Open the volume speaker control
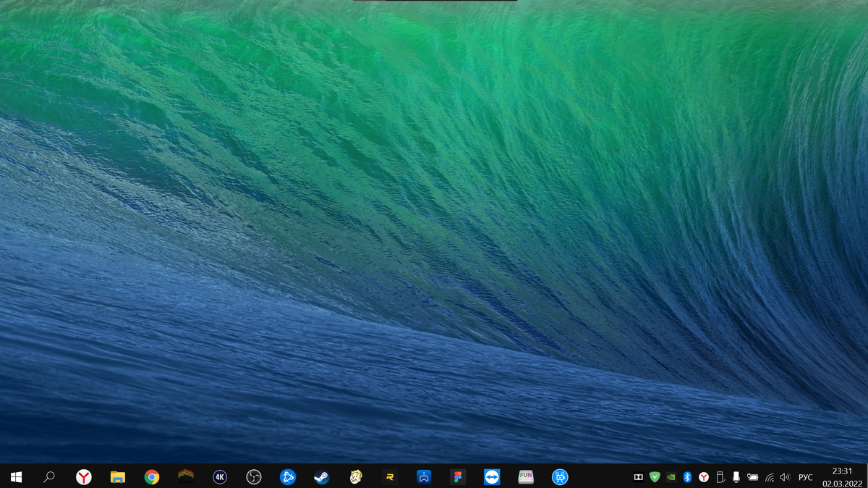 (x=786, y=477)
